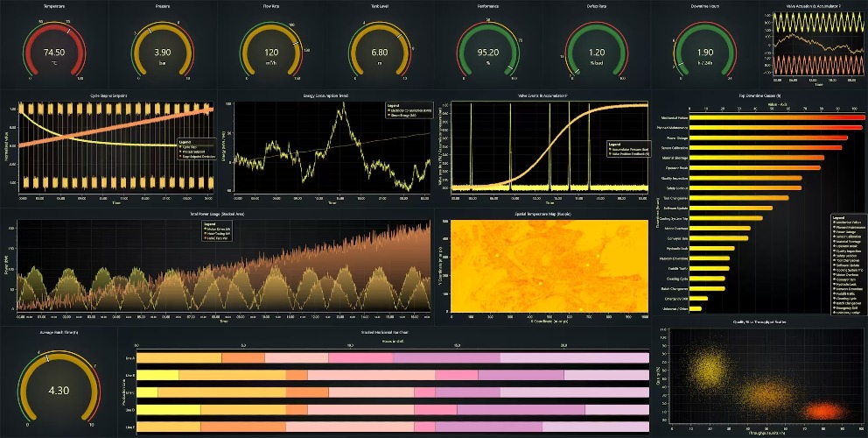The width and height of the screenshot is (868, 438).
Task: Select the Flow Rate gauge showing 120
Action: [x=271, y=52]
